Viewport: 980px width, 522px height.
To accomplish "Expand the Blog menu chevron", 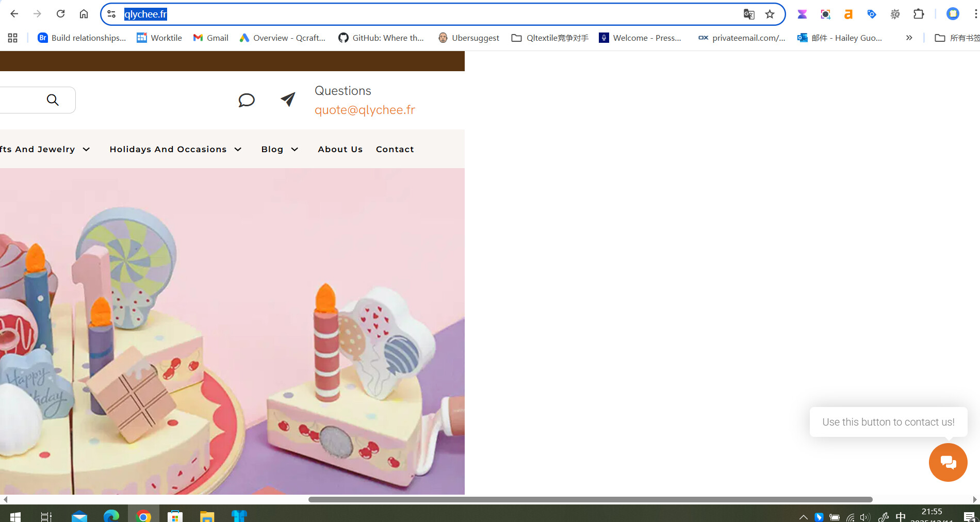I will click(x=295, y=149).
